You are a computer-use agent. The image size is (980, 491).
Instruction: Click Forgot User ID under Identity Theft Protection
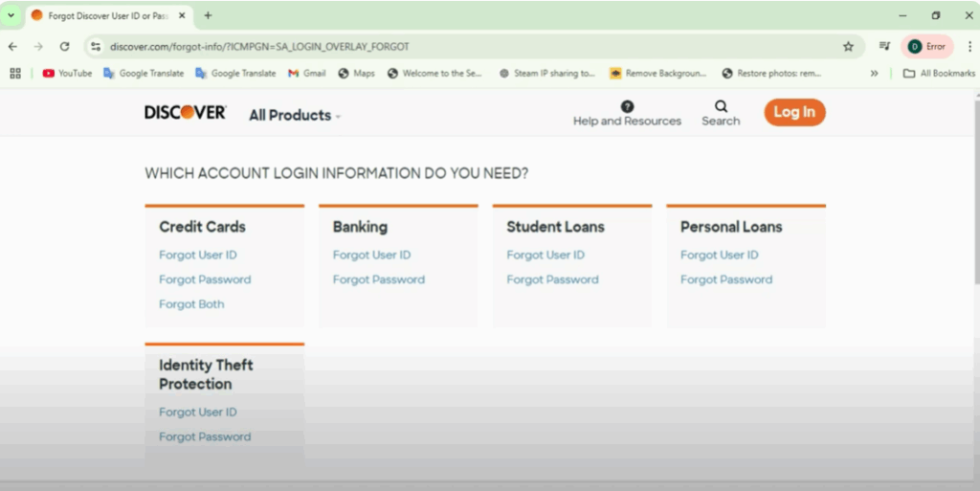tap(197, 413)
